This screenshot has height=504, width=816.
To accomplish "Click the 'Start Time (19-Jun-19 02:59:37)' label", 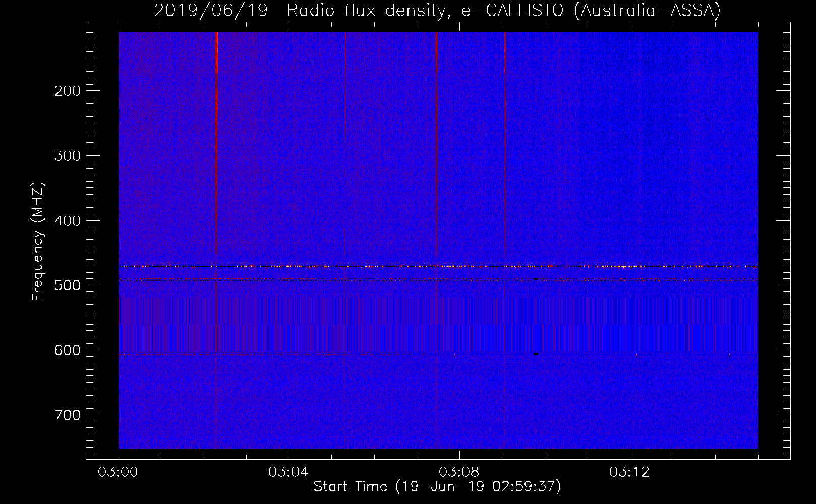I will coord(437,487).
